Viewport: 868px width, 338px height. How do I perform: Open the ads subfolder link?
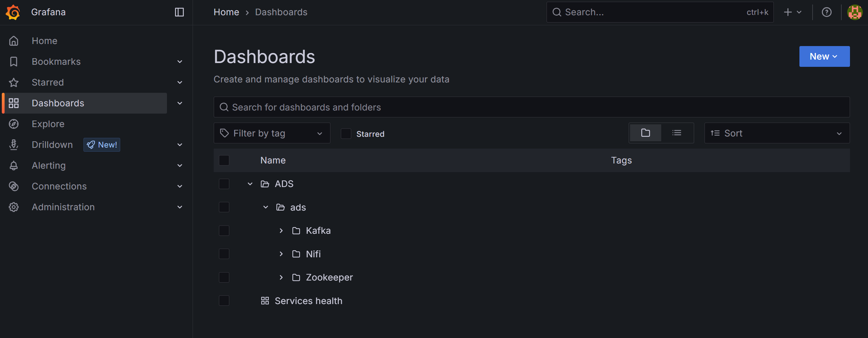click(x=298, y=207)
